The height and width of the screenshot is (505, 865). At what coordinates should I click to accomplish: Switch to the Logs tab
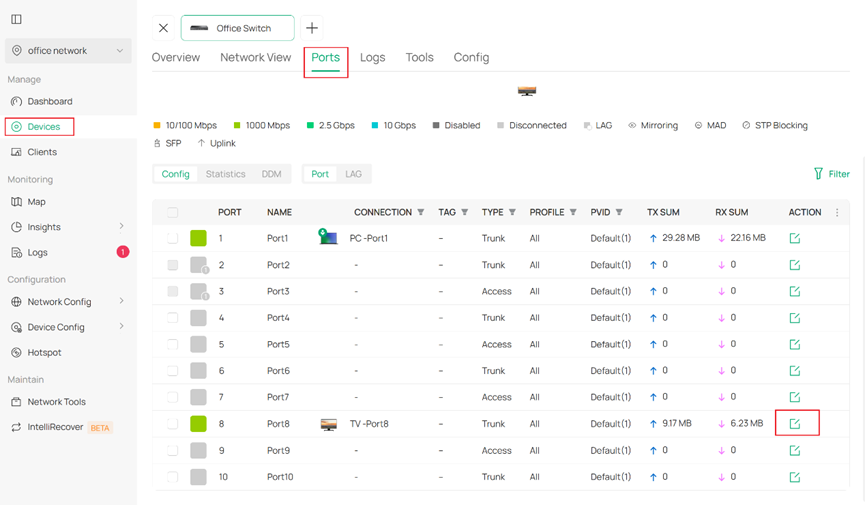[372, 58]
